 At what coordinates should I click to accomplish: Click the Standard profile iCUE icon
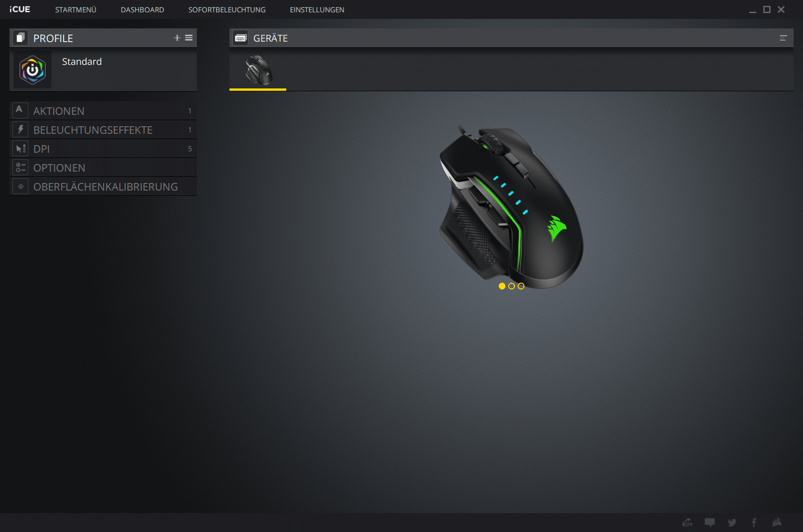[x=33, y=70]
